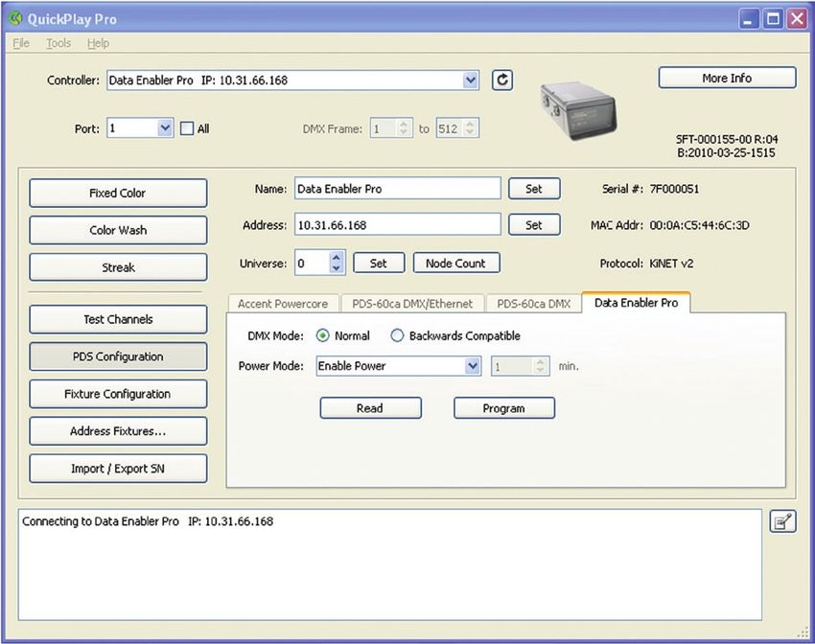Click the Data Enabler Pro device image
Viewport: 815px width, 644px height.
pyautogui.click(x=578, y=111)
